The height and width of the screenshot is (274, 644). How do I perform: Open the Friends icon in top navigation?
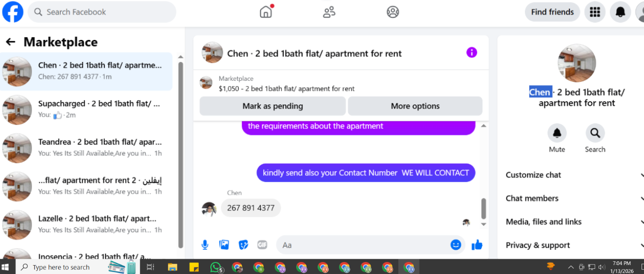tap(329, 12)
